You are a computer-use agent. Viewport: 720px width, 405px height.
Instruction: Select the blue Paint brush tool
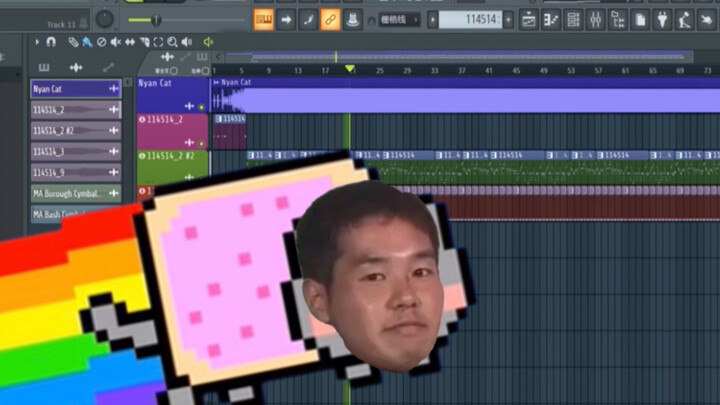pyautogui.click(x=87, y=42)
